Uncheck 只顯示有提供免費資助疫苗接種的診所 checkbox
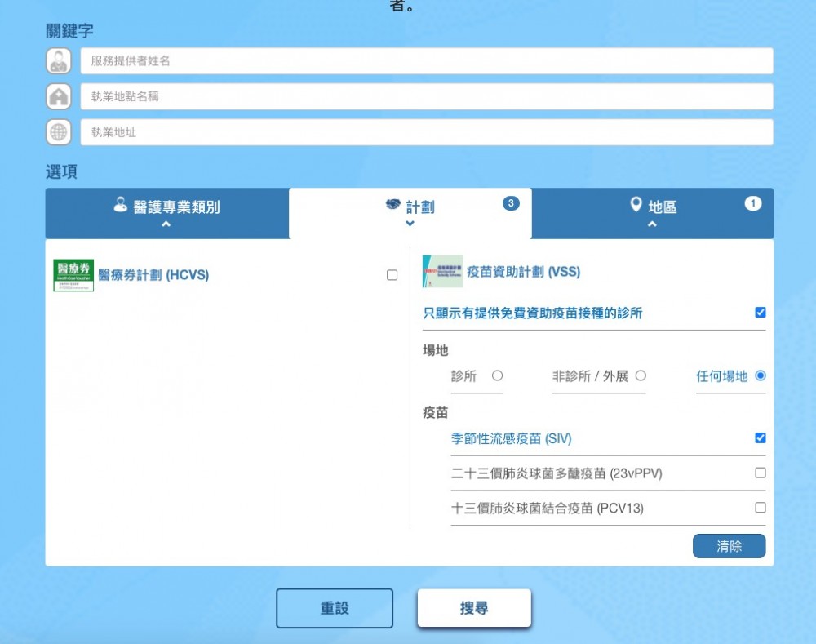Viewport: 816px width, 644px height. [x=761, y=312]
